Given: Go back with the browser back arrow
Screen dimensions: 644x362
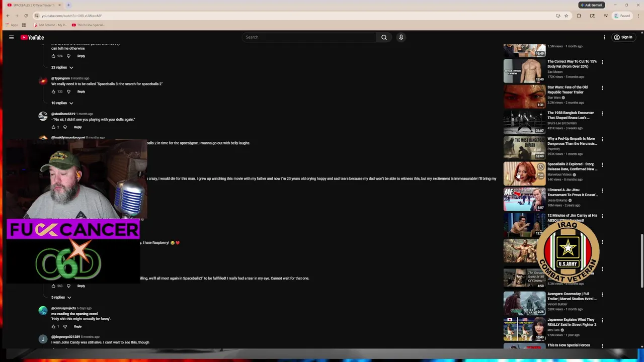Looking at the screenshot, I should [8, 16].
